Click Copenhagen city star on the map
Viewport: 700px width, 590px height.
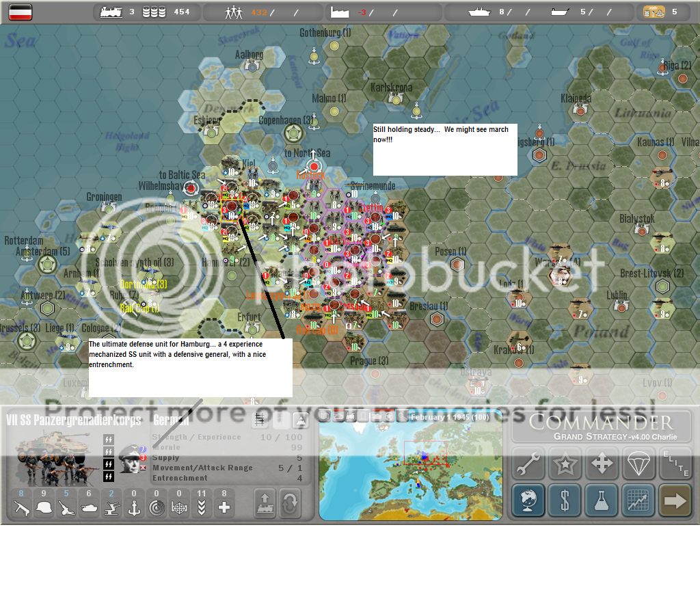pyautogui.click(x=294, y=133)
